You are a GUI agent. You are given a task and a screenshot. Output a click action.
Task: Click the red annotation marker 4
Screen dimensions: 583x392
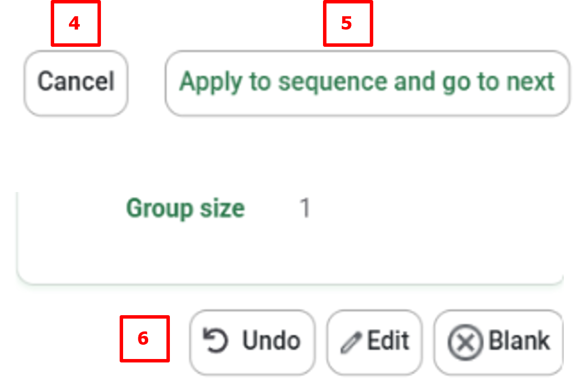click(x=75, y=24)
